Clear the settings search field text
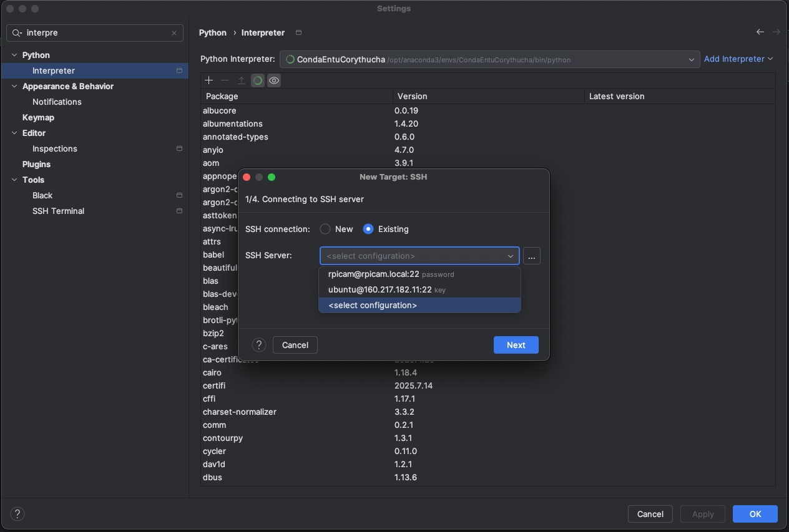Image resolution: width=789 pixels, height=532 pixels. tap(174, 33)
